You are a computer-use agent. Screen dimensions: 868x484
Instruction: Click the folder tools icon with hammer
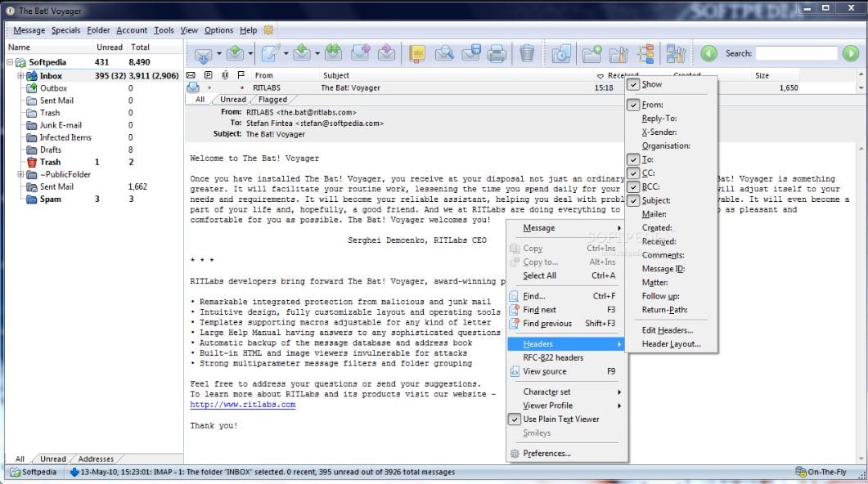point(618,54)
